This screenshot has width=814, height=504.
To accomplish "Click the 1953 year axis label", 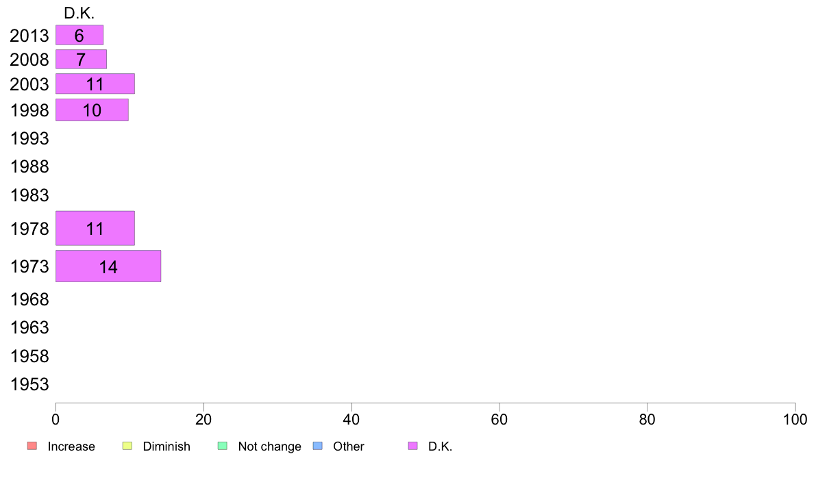I will pos(29,385).
